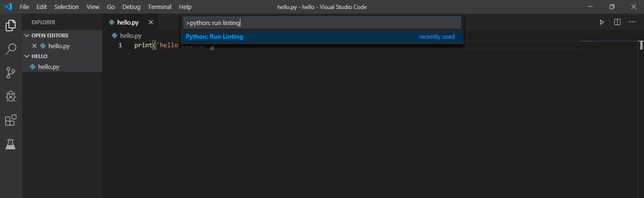Image resolution: width=644 pixels, height=198 pixels.
Task: Collapse the Open Editors section
Action: click(27, 35)
